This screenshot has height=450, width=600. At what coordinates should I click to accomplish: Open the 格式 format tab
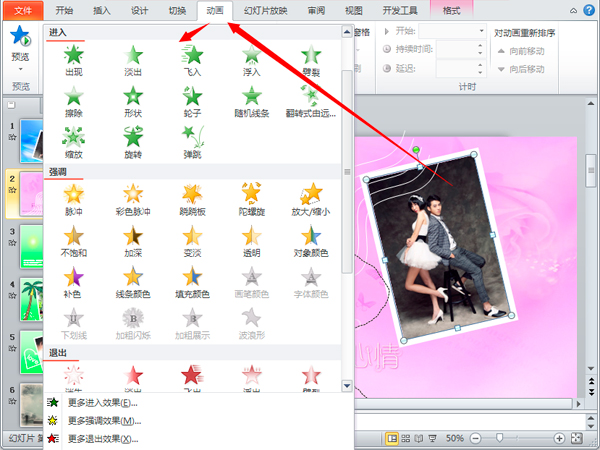point(452,11)
